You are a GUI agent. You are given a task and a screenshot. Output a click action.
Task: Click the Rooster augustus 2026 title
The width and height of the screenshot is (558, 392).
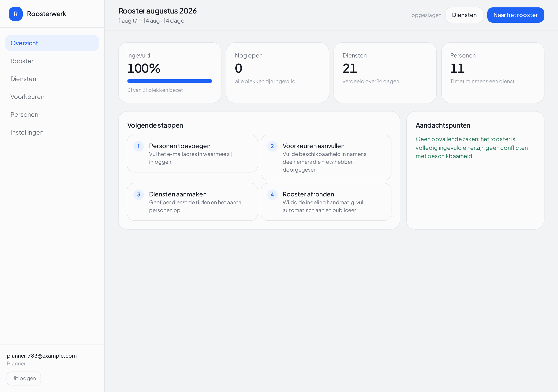coord(158,11)
